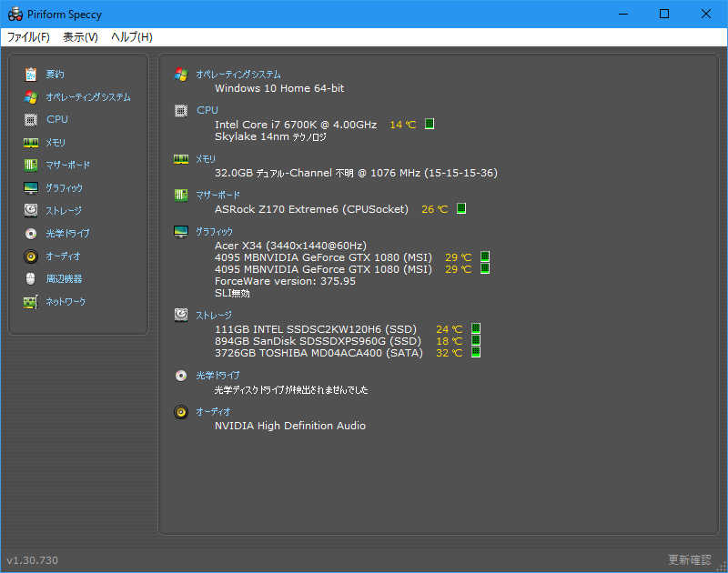
Task: Select オーディオ label in the sidebar
Action: [x=63, y=256]
